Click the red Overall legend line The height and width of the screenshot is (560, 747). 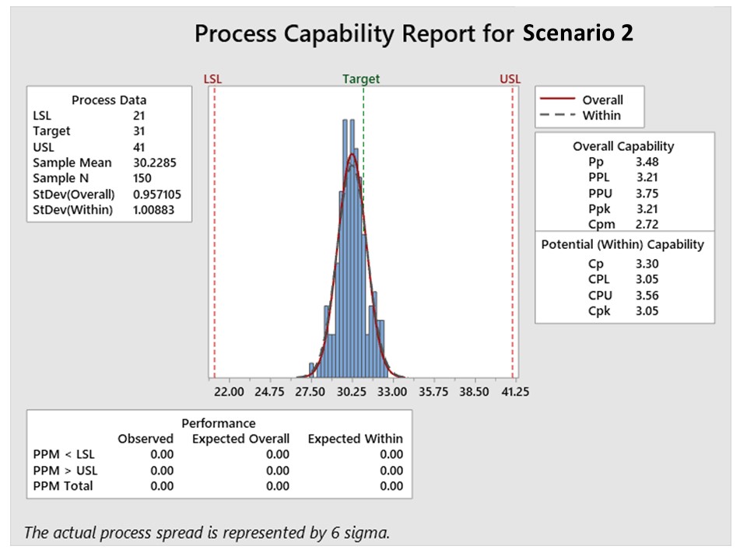556,100
